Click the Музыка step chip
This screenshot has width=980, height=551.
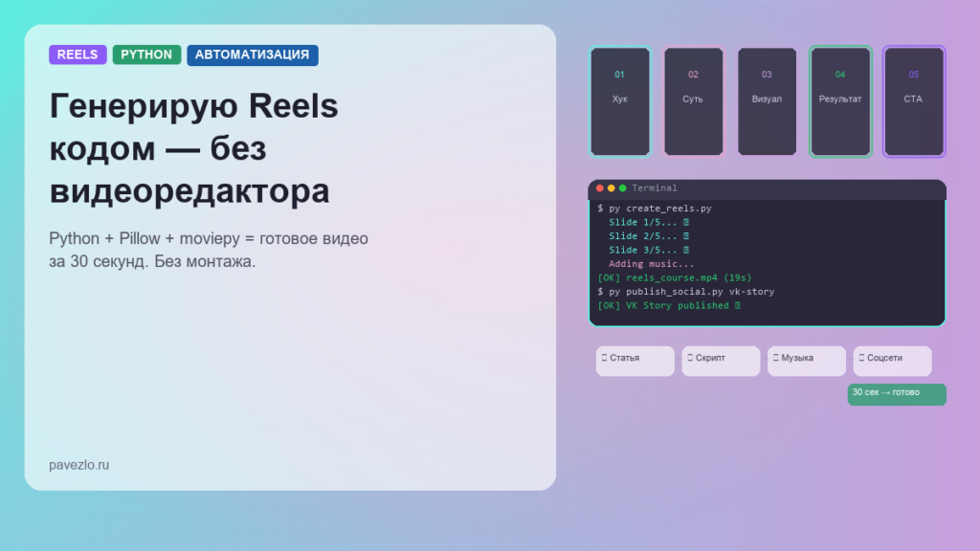click(806, 361)
